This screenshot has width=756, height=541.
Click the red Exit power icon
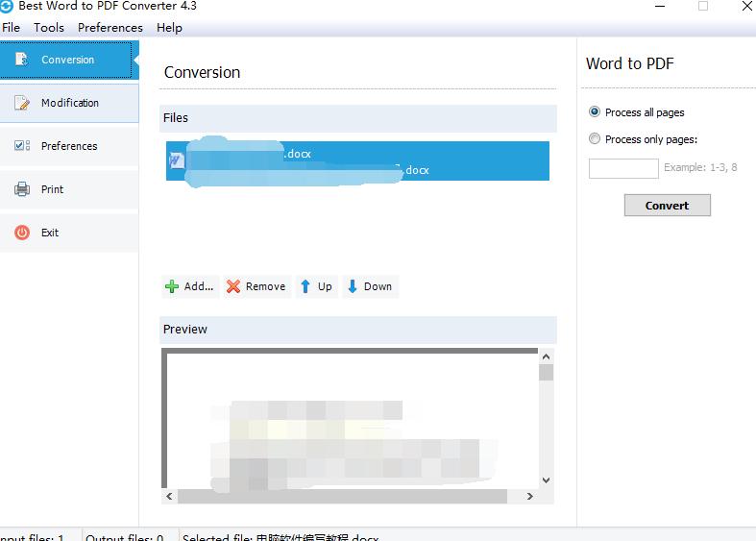(x=21, y=233)
